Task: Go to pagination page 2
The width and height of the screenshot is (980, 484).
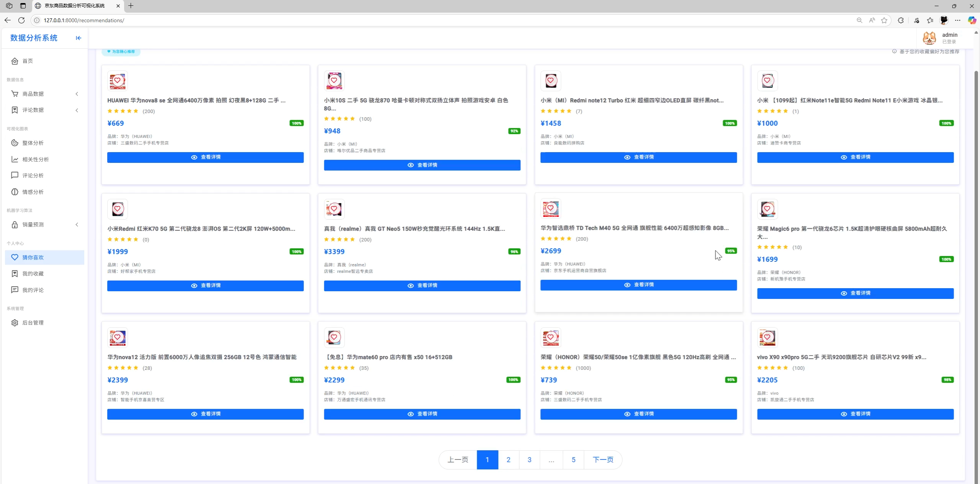Action: [x=508, y=460]
